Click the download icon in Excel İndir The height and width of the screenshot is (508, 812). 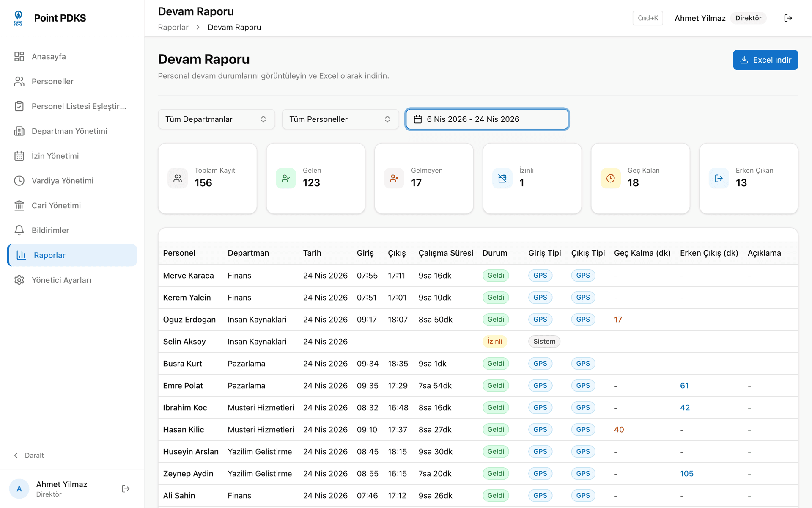[744, 60]
